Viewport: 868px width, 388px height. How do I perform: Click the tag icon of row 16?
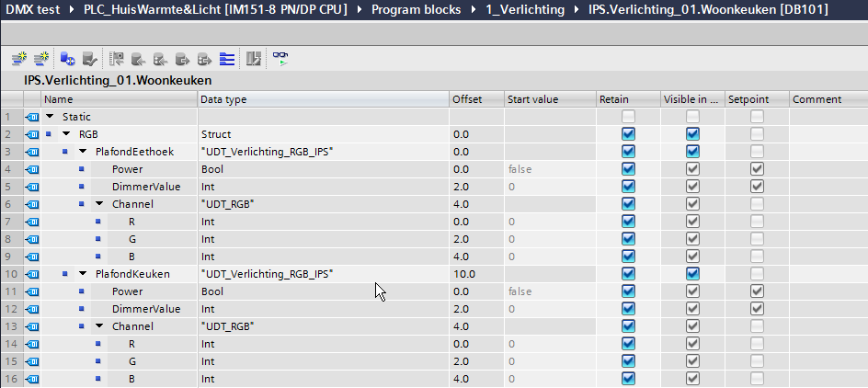(x=32, y=379)
